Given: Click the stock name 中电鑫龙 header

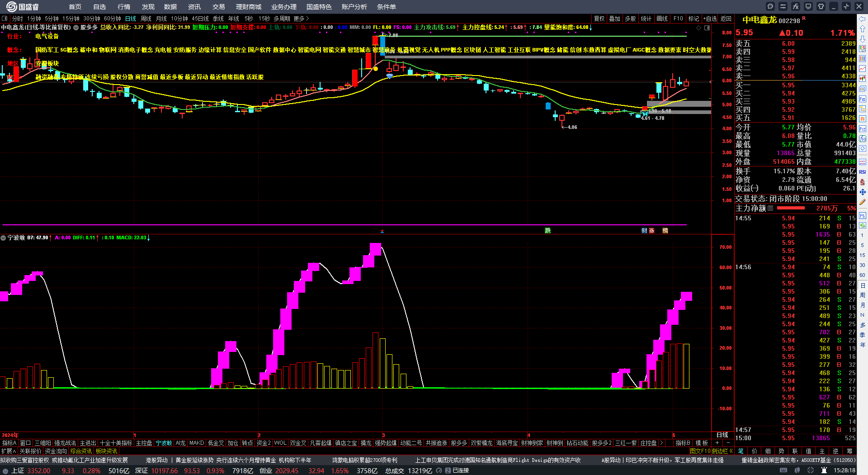Looking at the screenshot, I should click(759, 20).
